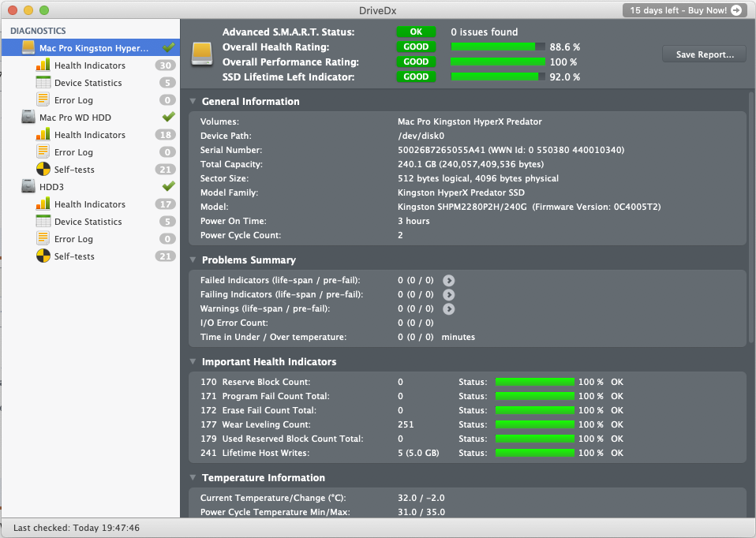Screen dimensions: 756x538
Task: Click device path /dev/disk0 value
Action: pos(421,136)
